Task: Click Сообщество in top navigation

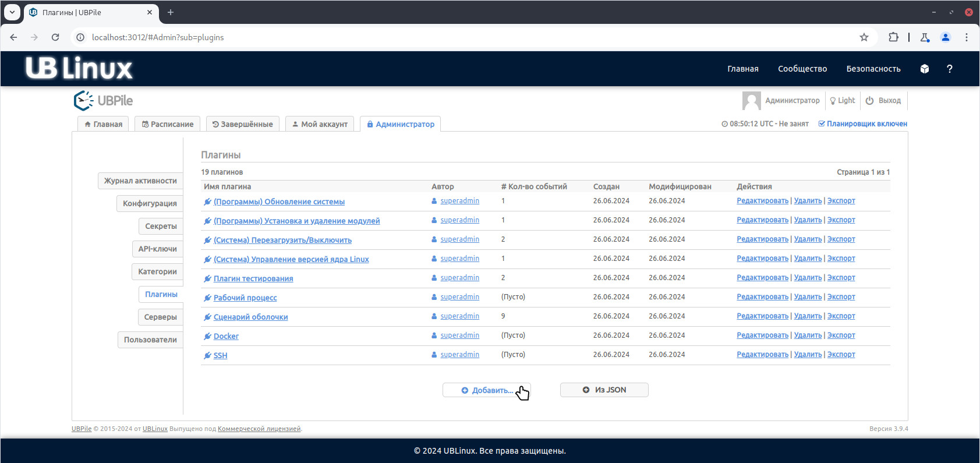Action: tap(802, 69)
